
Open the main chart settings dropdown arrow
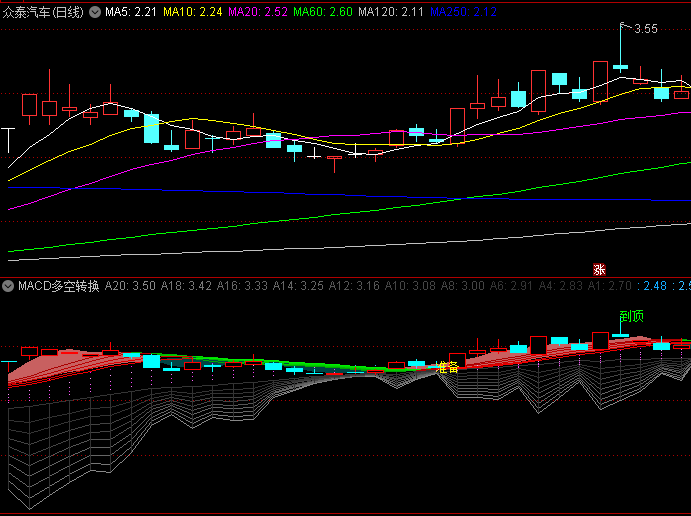click(95, 13)
